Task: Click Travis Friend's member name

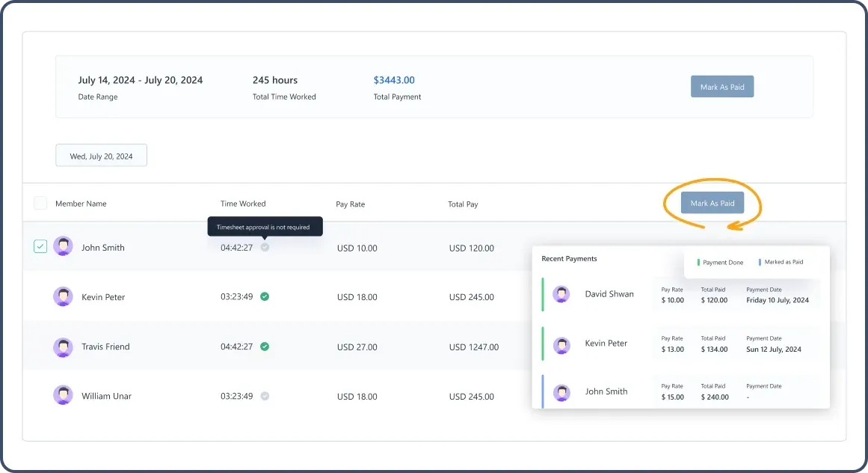Action: click(x=105, y=346)
